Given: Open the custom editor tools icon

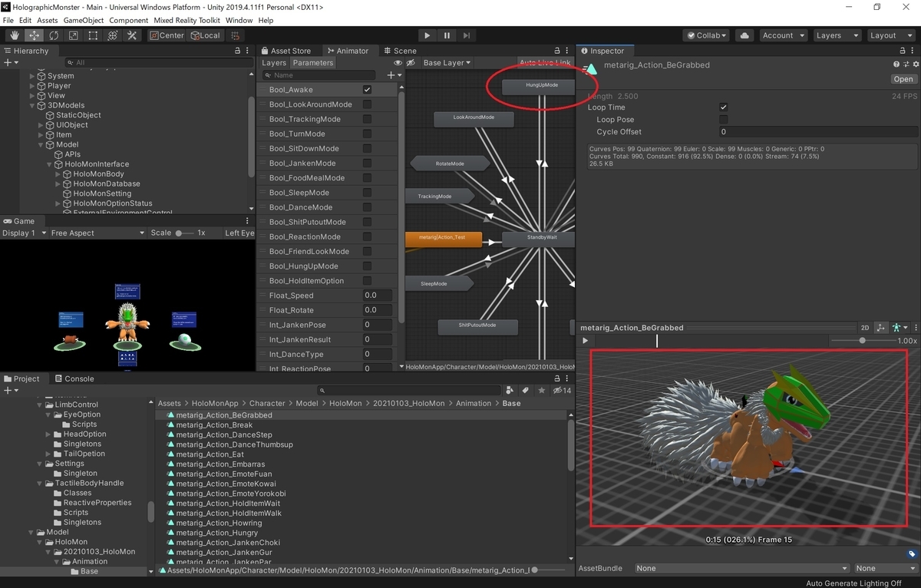Looking at the screenshot, I should click(x=132, y=35).
